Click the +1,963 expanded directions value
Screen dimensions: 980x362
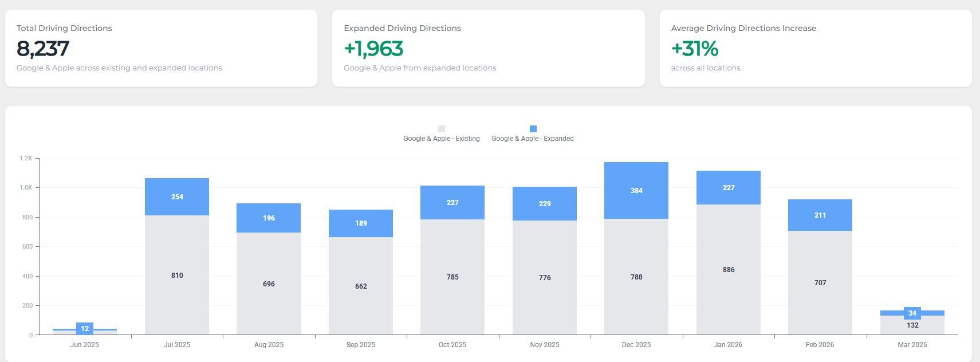(x=373, y=49)
